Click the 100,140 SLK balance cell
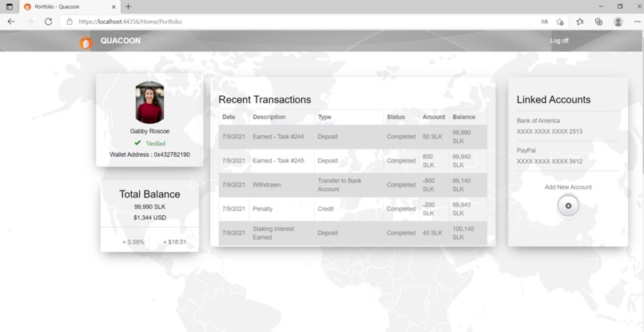 coord(467,233)
